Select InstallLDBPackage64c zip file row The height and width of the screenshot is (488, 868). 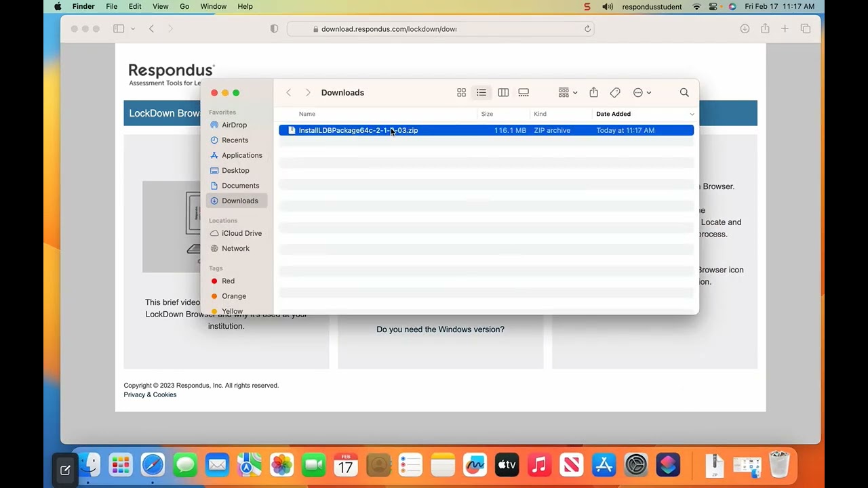tap(486, 130)
